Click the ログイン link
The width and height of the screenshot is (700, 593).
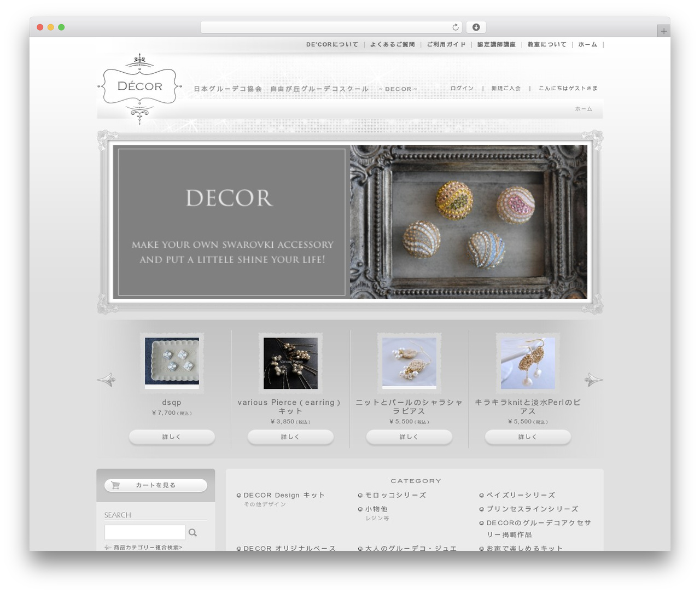click(x=462, y=88)
